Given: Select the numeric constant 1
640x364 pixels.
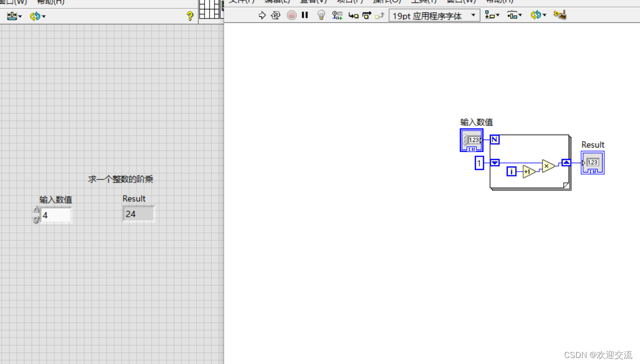Looking at the screenshot, I should pyautogui.click(x=479, y=163).
